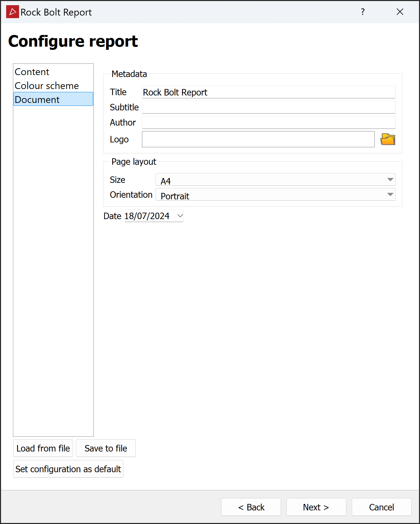Focus the Subtitle input field
420x524 pixels.
tap(268, 107)
